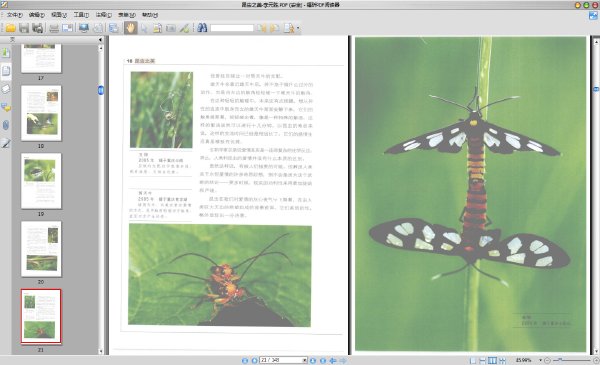The height and width of the screenshot is (365, 600).
Task: Open the File menu
Action: (x=15, y=15)
